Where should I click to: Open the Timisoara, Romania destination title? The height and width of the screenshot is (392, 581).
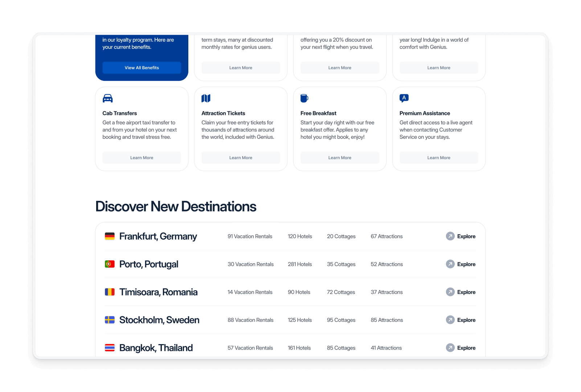(x=158, y=292)
